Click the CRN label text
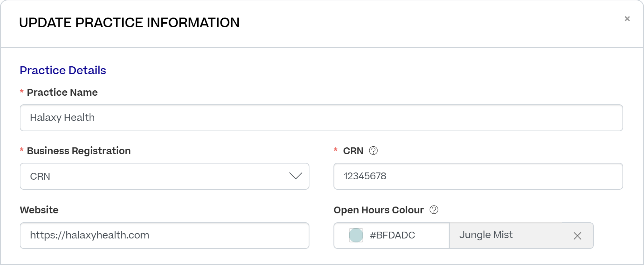Screen dimensions: 644x265 click(x=353, y=151)
